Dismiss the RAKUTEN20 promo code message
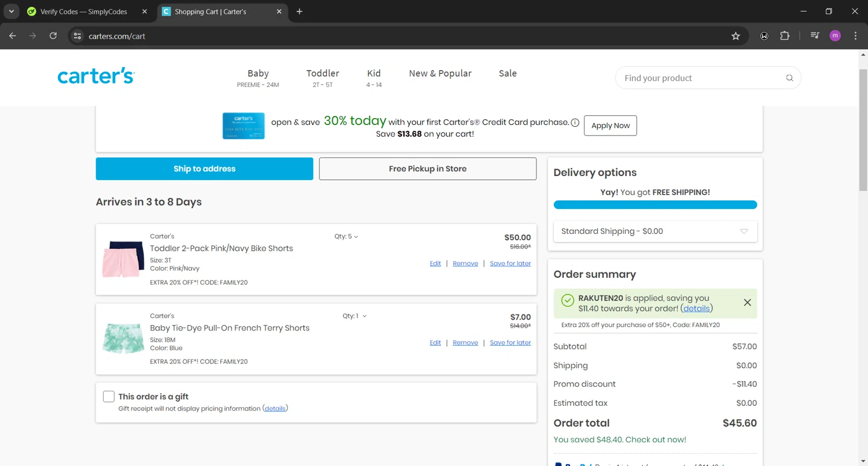868x466 pixels. (x=747, y=302)
